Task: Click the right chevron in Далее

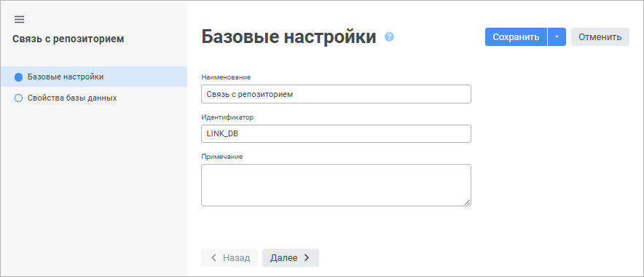Action: (307, 258)
